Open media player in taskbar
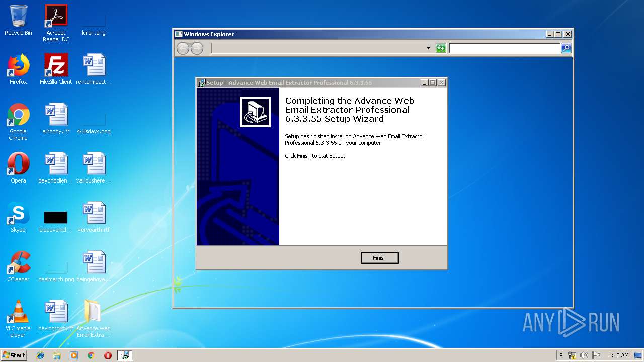Screen dimensions: 644x362 74,355
